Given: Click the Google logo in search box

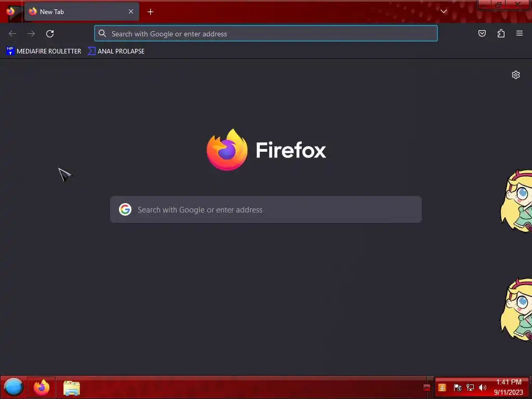Looking at the screenshot, I should click(125, 210).
